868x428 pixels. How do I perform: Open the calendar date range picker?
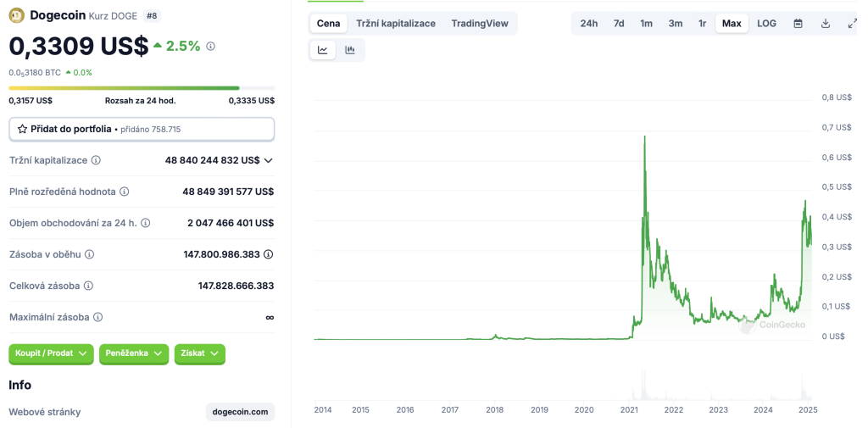tap(798, 23)
